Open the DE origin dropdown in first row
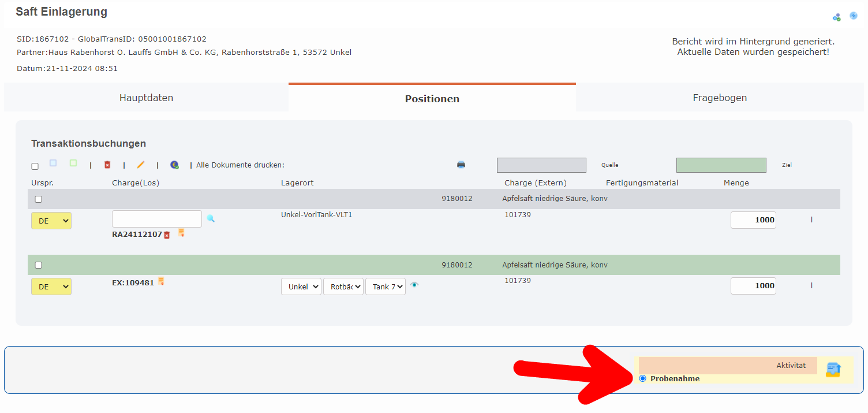The width and height of the screenshot is (868, 413). (51, 220)
